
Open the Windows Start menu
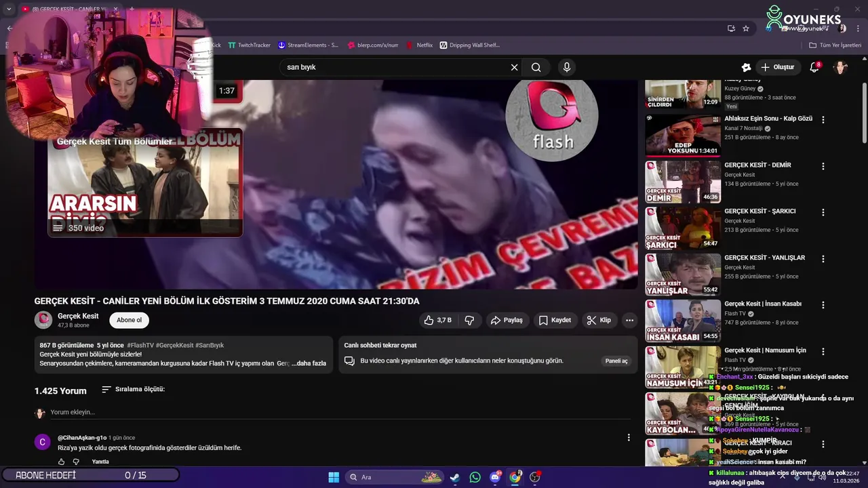[x=334, y=477]
